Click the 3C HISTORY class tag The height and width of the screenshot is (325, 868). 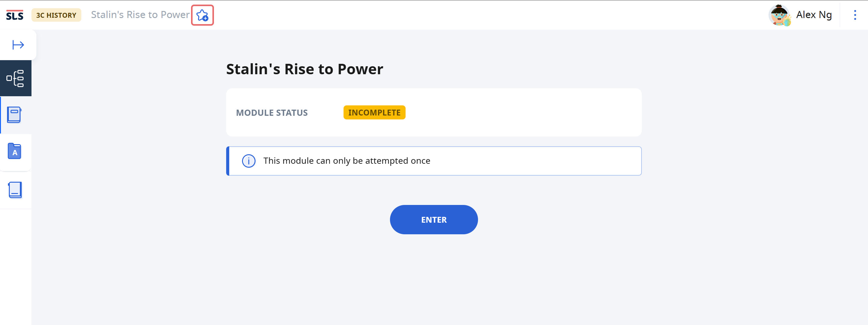click(x=56, y=15)
